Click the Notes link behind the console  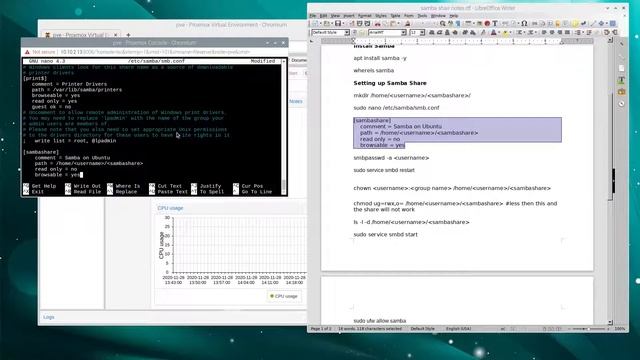296,101
